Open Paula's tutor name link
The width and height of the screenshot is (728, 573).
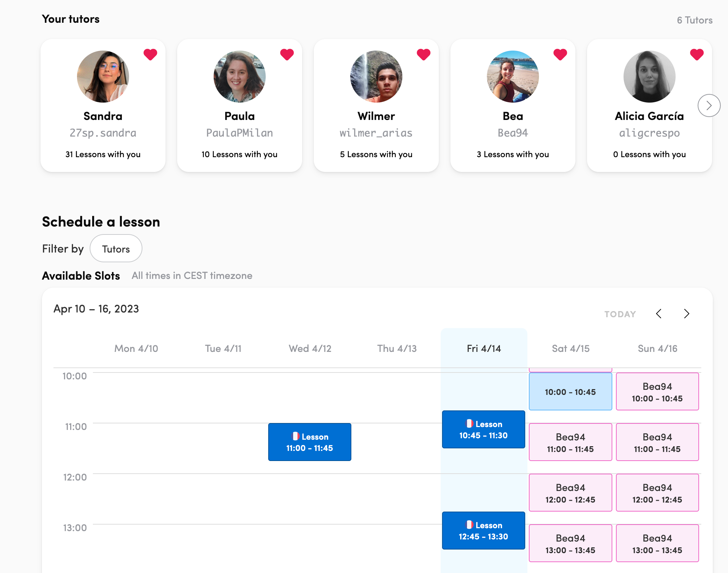[x=240, y=116]
